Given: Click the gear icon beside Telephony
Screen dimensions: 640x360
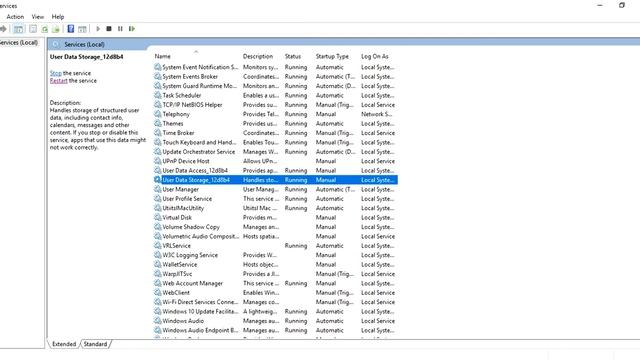Looking at the screenshot, I should tap(158, 114).
